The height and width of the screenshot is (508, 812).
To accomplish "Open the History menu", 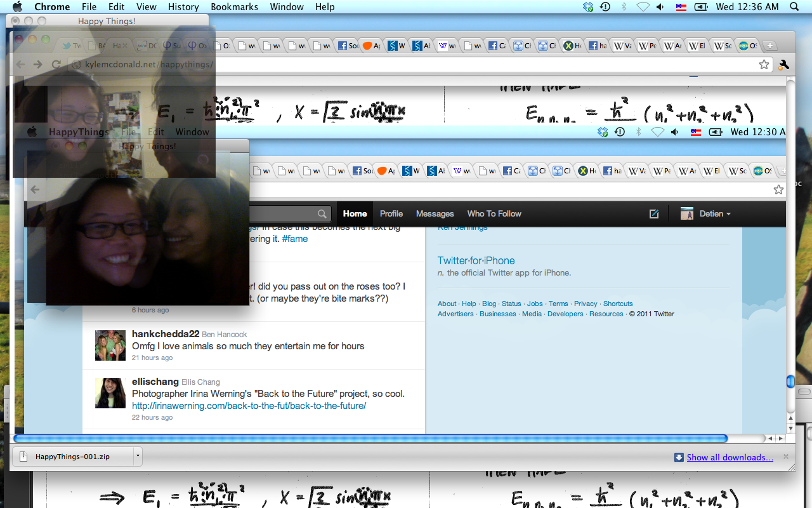I will click(183, 7).
